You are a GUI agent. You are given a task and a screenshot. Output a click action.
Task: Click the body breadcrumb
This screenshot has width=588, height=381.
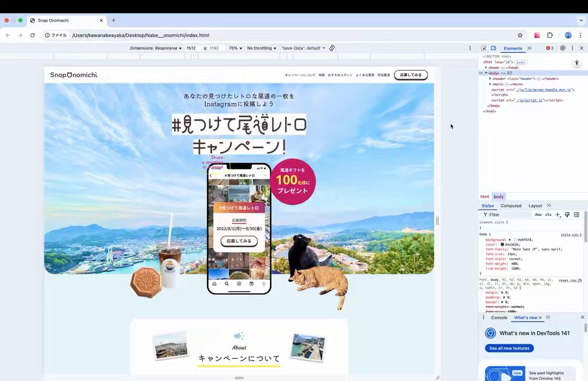click(x=499, y=197)
